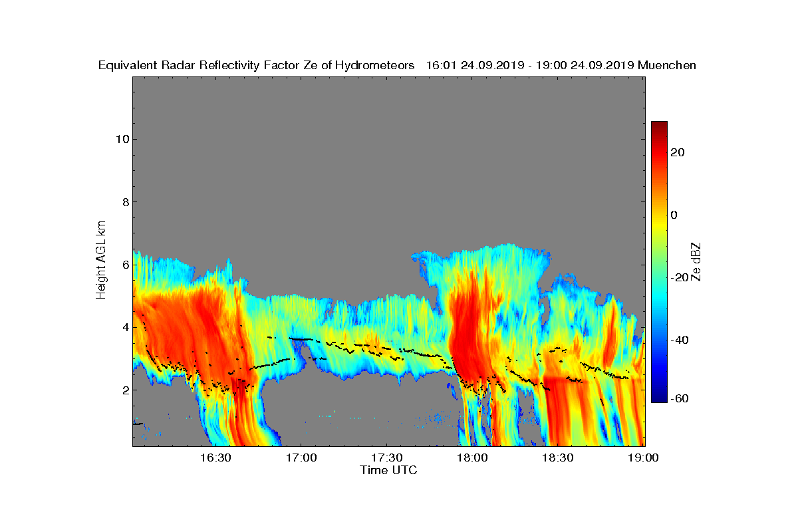This screenshot has width=798, height=532.
Task: Click the date range '16:01 24.09.2019 - 19:00 24.09.2019 Muenchen'
Action: pos(561,65)
